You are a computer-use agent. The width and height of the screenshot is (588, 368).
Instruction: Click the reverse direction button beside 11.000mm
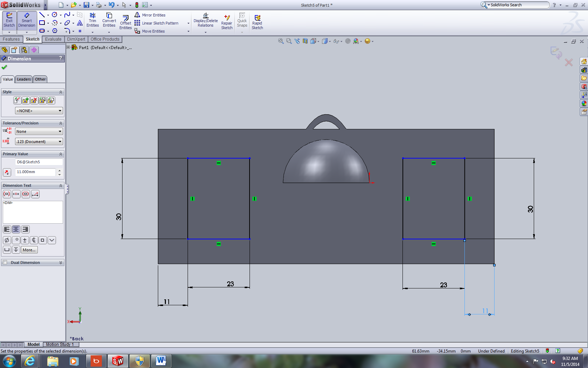click(7, 172)
